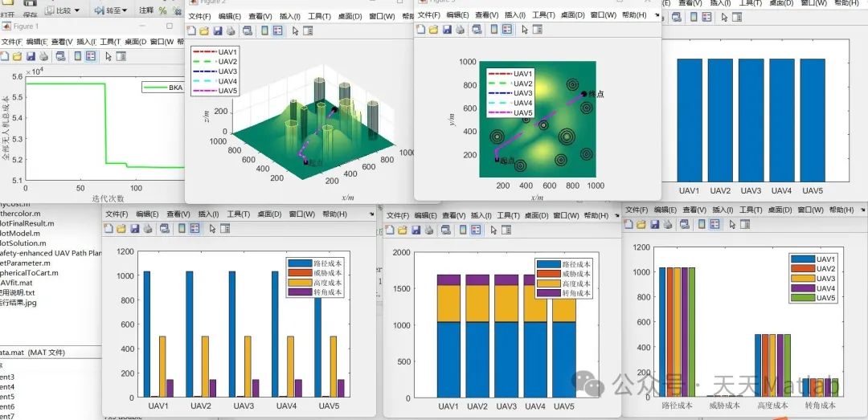The width and height of the screenshot is (868, 420).
Task: Click Open File icon in Figure 2 toolbar
Action: 204,31
